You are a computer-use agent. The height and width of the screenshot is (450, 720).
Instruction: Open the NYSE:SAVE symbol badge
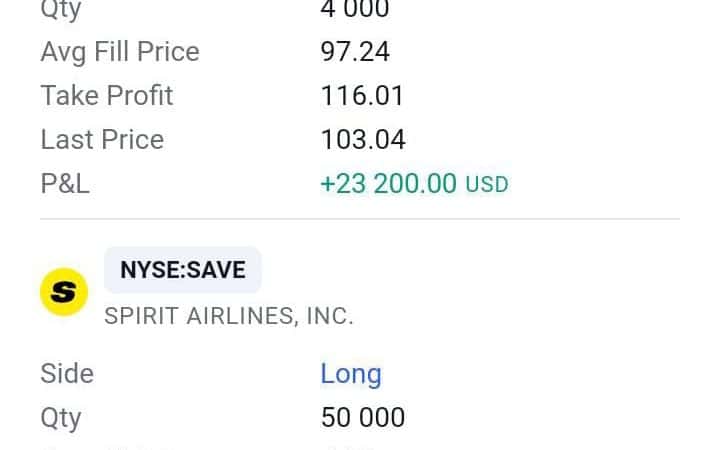pos(183,270)
